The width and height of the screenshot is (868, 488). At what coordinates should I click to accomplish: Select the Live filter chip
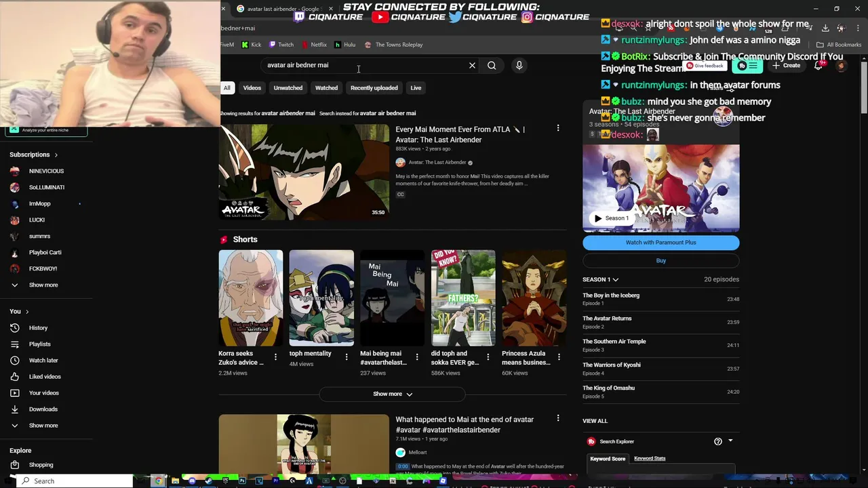(x=416, y=88)
